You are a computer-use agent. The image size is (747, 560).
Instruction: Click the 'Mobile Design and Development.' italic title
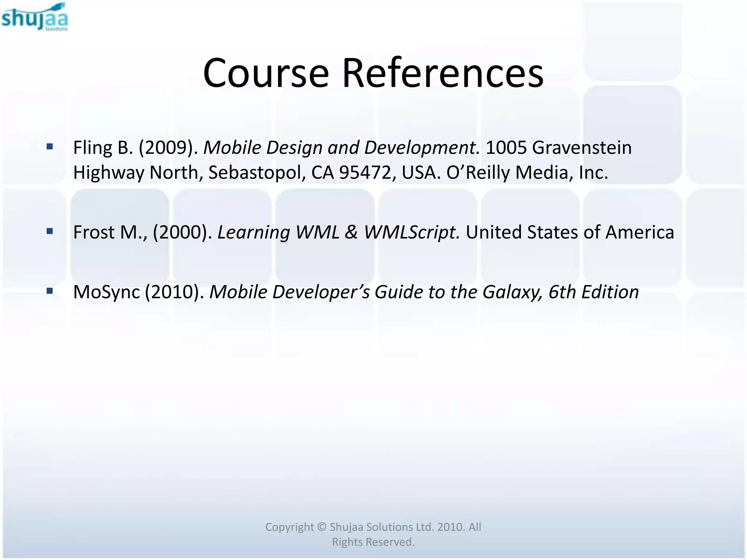(342, 148)
